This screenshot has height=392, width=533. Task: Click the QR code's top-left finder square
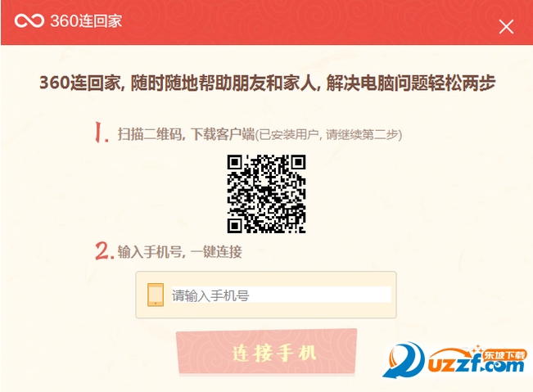(x=234, y=162)
